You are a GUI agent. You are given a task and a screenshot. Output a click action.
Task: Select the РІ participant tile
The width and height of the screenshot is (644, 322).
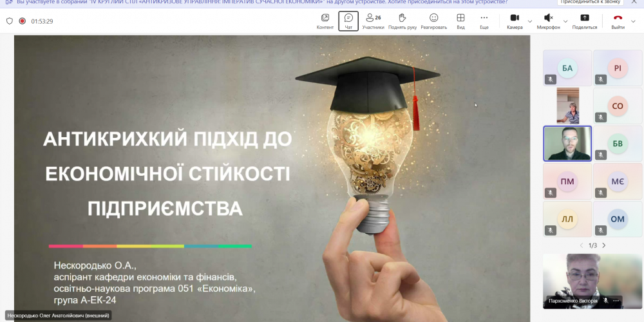coord(618,68)
